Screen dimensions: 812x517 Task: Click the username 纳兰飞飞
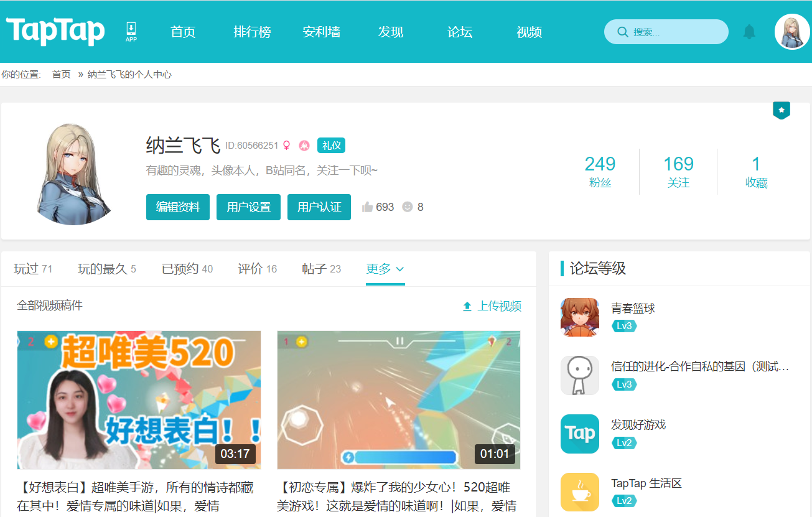click(183, 146)
